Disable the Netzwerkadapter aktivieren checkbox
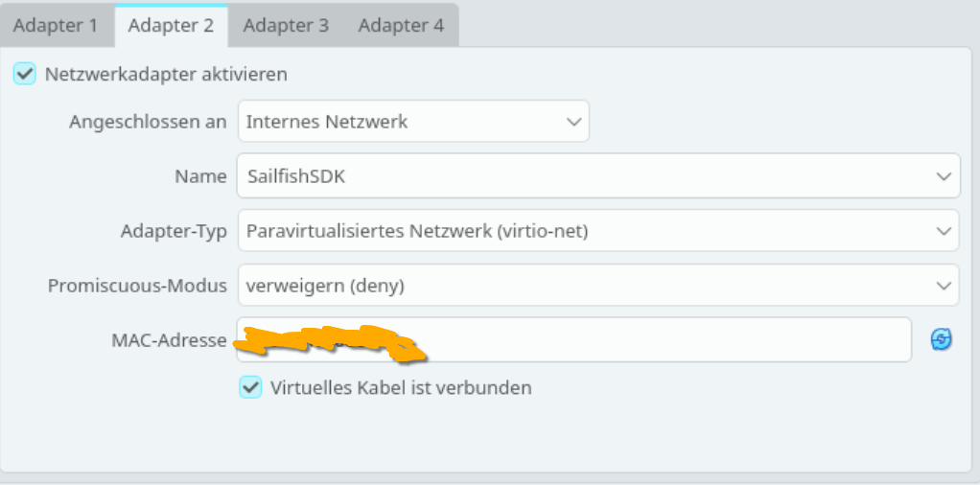The image size is (980, 485). 25,74
